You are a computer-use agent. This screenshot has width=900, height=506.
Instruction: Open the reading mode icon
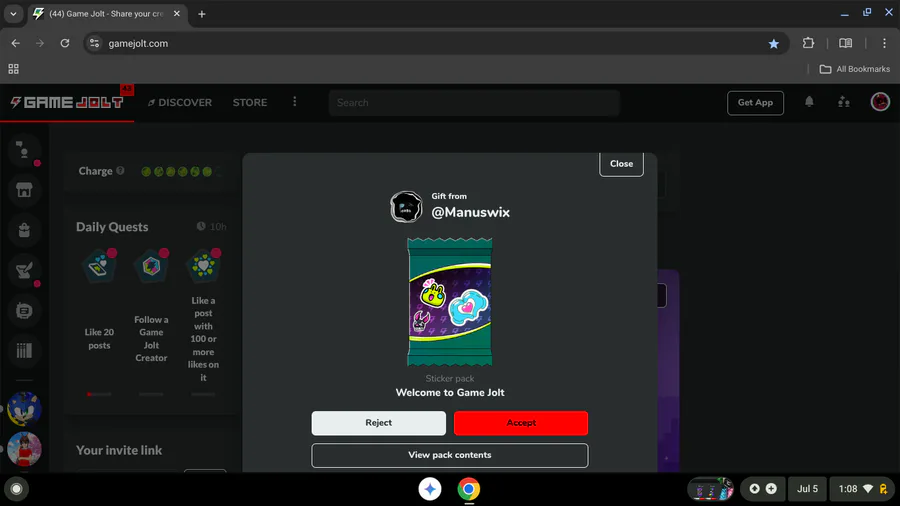tap(845, 43)
